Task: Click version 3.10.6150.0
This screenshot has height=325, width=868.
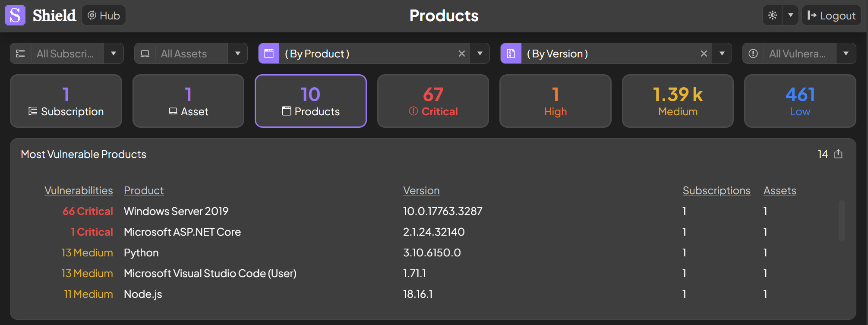Action: pyautogui.click(x=432, y=252)
